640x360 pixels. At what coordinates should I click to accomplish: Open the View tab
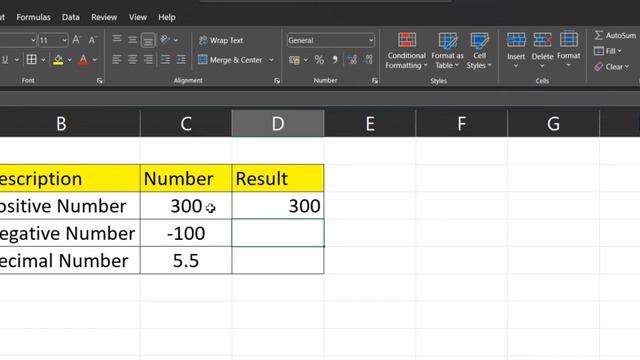[138, 17]
